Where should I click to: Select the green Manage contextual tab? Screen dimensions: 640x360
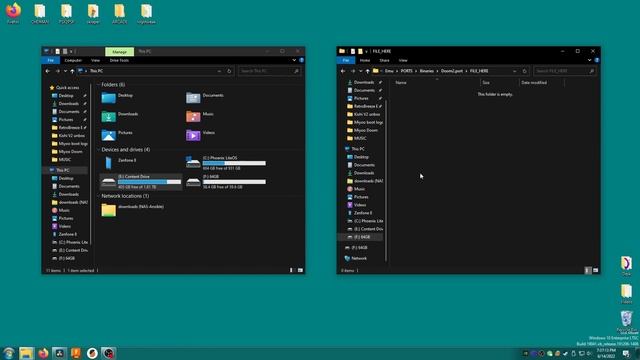119,51
